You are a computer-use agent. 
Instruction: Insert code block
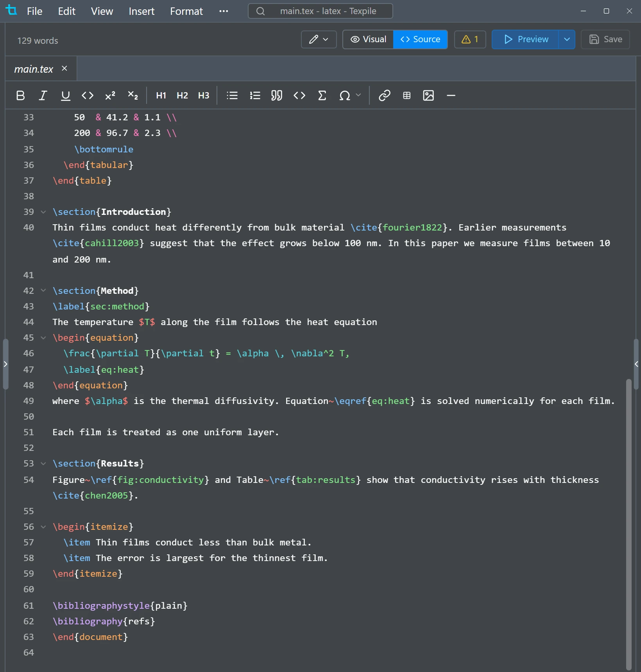[299, 95]
